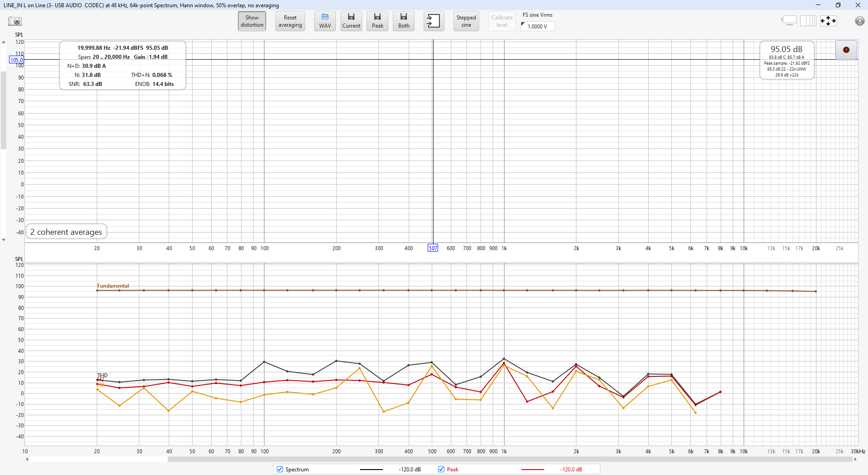Click the 19,999.88 Hz frequency readout

tap(94, 48)
